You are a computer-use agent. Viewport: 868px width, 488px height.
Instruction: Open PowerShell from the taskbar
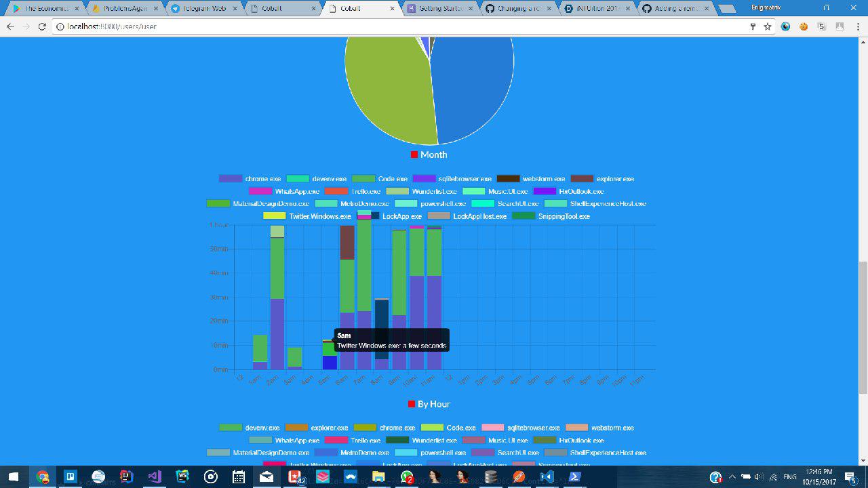point(574,476)
